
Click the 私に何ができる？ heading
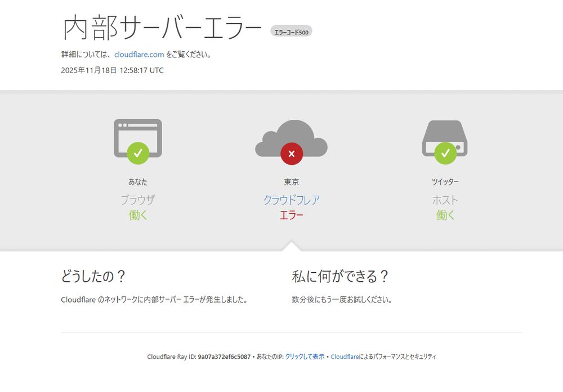(x=341, y=276)
